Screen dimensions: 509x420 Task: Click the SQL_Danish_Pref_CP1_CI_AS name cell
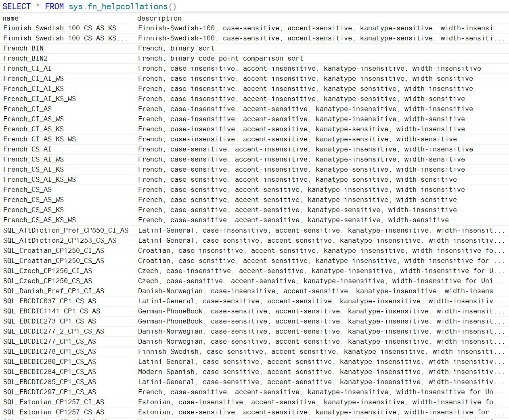pos(54,291)
